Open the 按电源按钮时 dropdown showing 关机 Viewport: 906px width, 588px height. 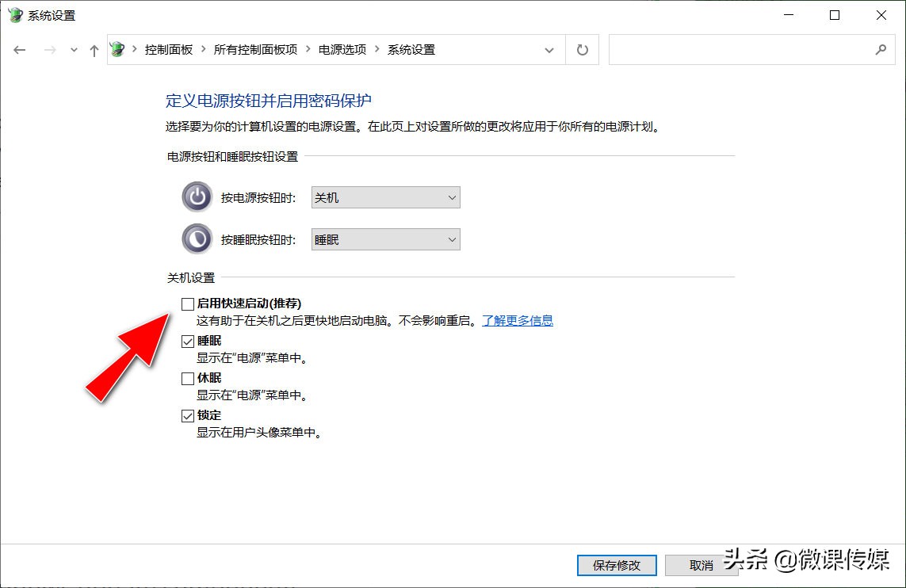[x=385, y=197]
